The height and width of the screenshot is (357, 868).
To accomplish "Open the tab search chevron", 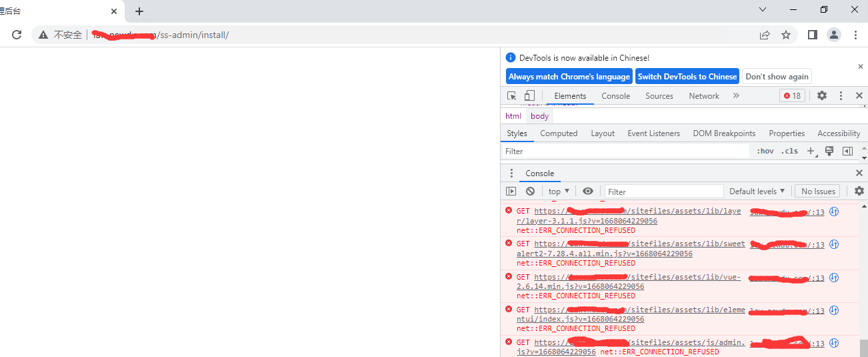I will pos(763,10).
